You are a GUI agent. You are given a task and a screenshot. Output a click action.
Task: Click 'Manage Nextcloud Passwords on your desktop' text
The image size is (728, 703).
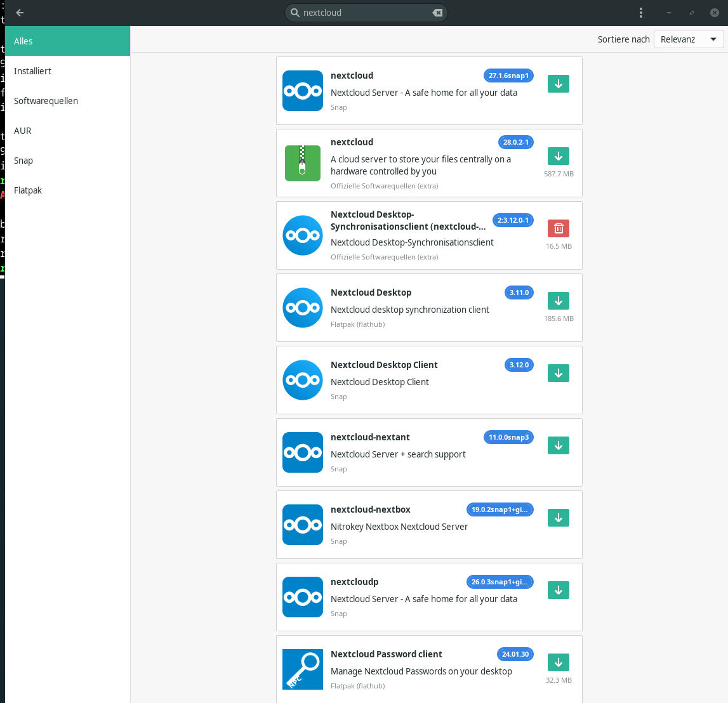click(421, 671)
